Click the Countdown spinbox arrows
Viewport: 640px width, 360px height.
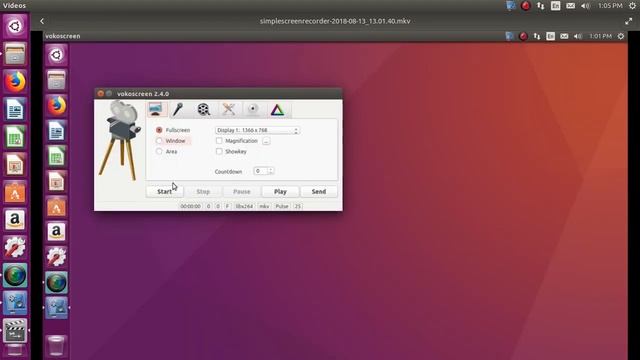coord(271,171)
